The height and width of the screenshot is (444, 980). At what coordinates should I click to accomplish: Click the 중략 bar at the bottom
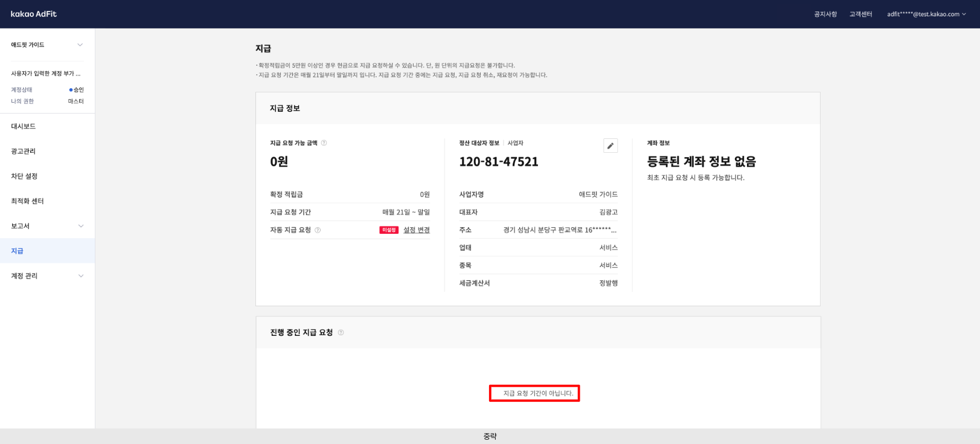tap(490, 436)
